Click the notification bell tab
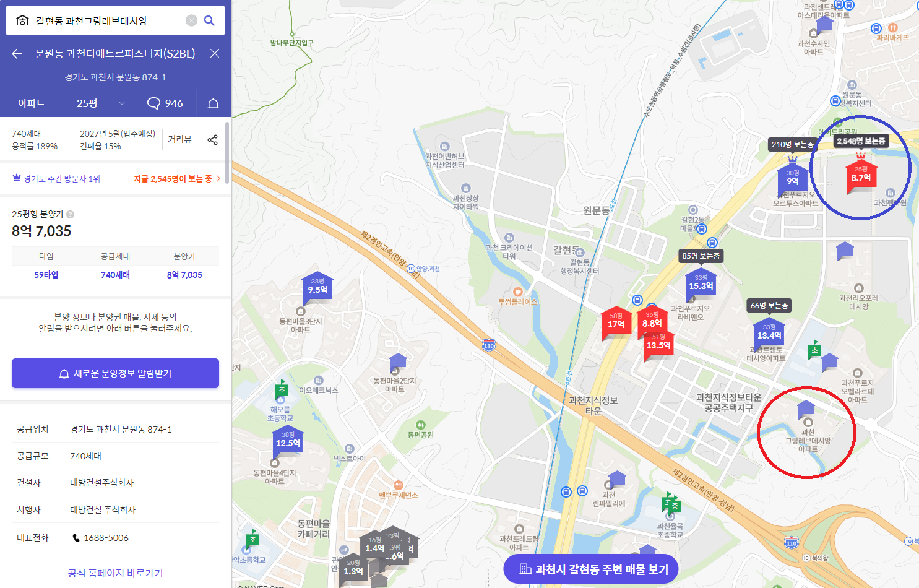 pyautogui.click(x=214, y=103)
